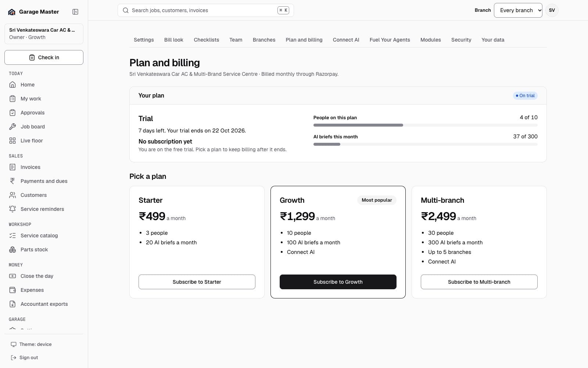Click Subscribe to Growth button
This screenshot has width=588, height=368.
338,282
